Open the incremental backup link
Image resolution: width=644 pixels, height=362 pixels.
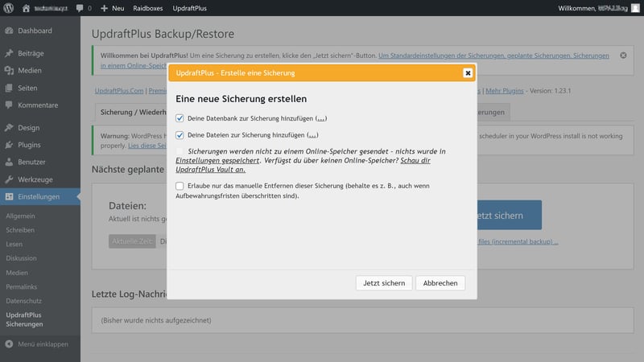tap(518, 241)
